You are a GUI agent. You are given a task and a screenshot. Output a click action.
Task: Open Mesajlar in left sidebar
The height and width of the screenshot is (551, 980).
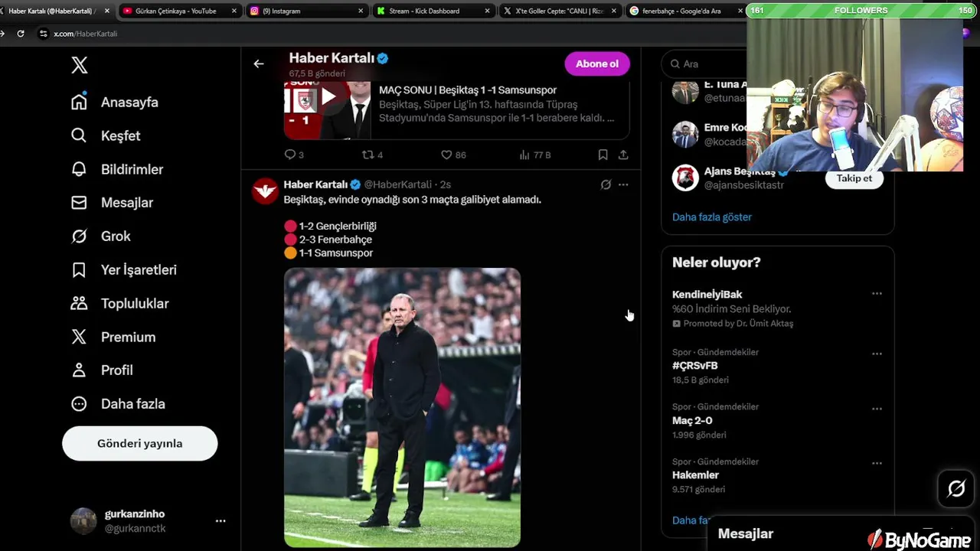(112, 203)
